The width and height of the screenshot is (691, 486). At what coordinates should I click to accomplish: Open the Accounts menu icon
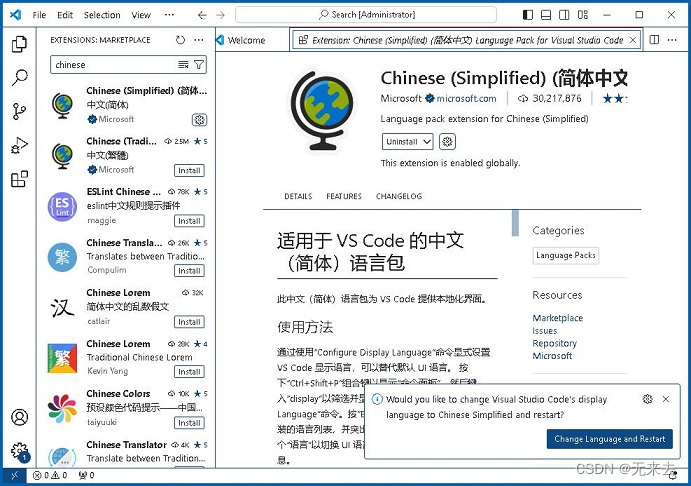pyautogui.click(x=19, y=417)
